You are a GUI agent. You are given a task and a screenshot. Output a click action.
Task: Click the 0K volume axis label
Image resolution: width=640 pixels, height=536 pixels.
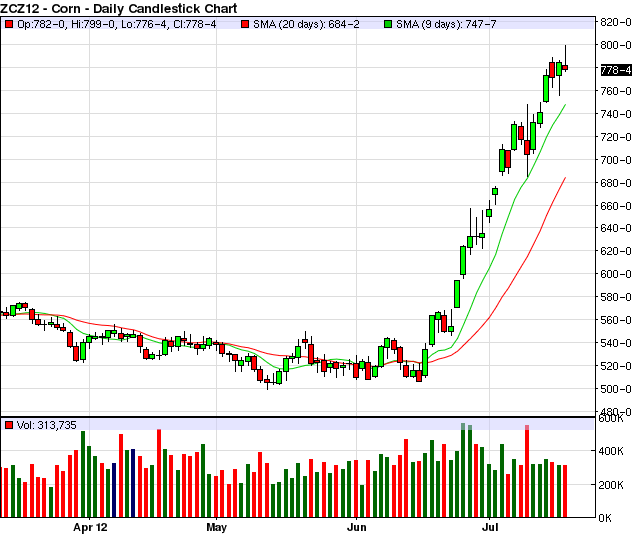tap(605, 518)
